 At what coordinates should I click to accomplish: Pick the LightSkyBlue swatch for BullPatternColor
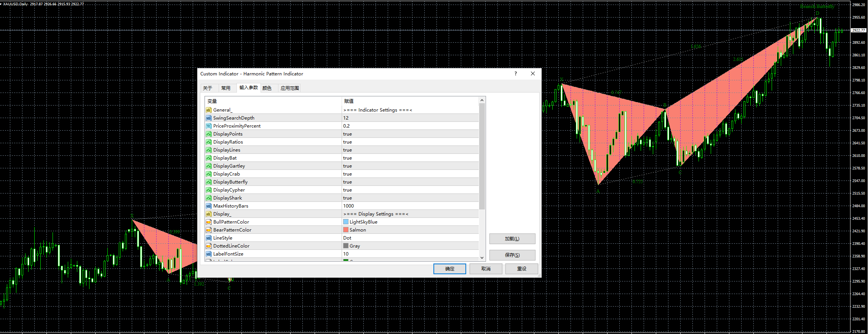346,222
